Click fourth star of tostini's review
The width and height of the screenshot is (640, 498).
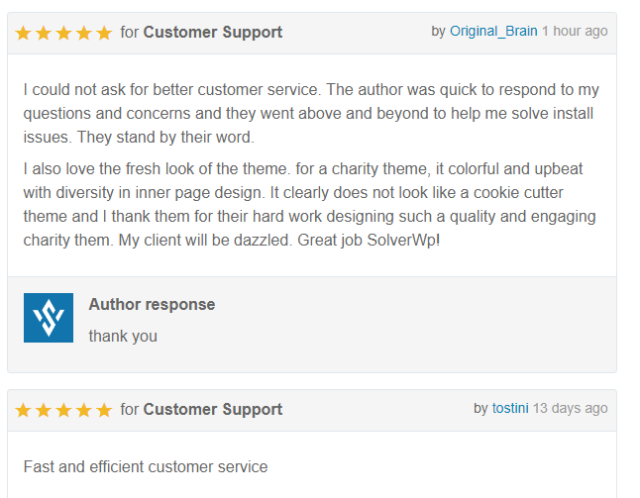(84, 410)
